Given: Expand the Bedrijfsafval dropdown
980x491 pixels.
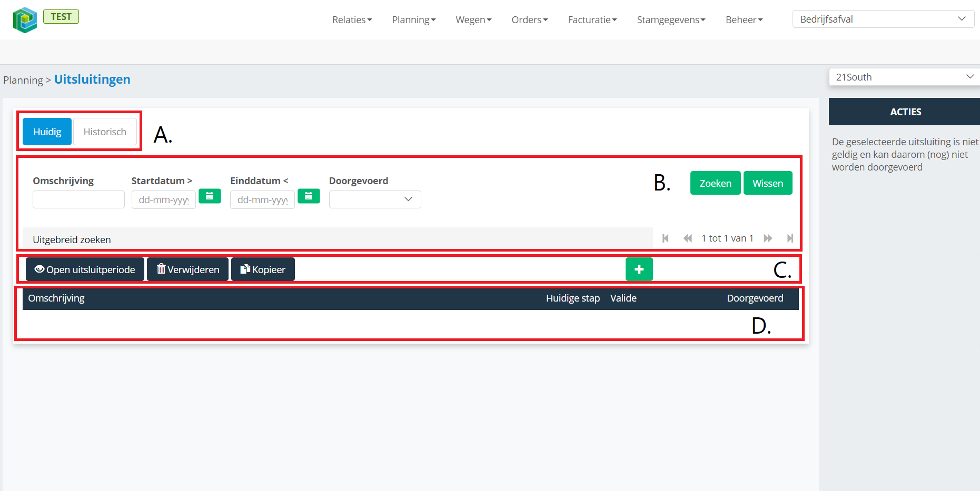Looking at the screenshot, I should pyautogui.click(x=883, y=19).
